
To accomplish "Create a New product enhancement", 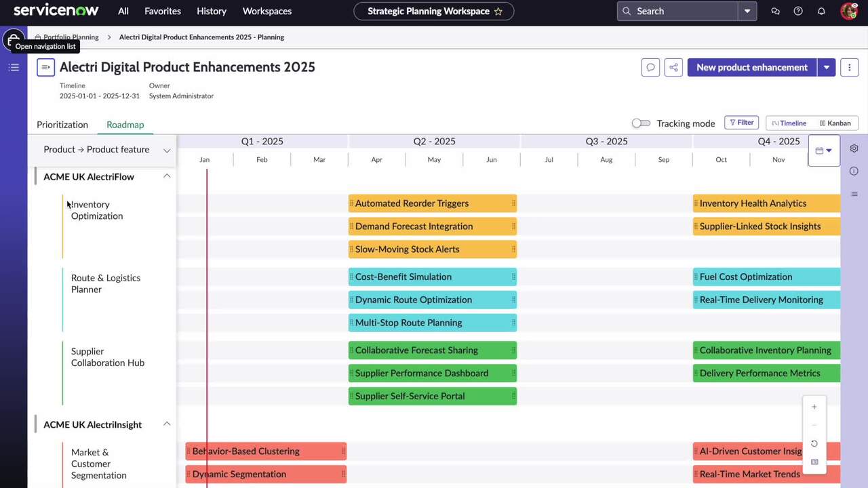I will tap(751, 67).
